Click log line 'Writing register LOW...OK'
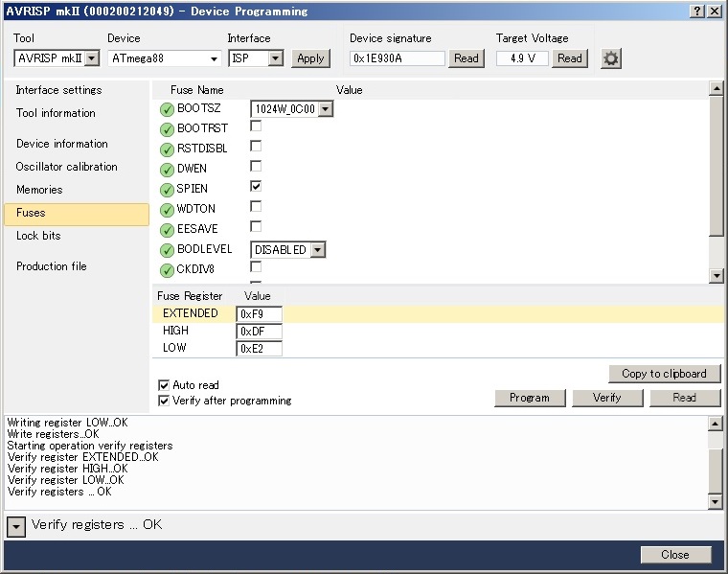 click(x=67, y=423)
